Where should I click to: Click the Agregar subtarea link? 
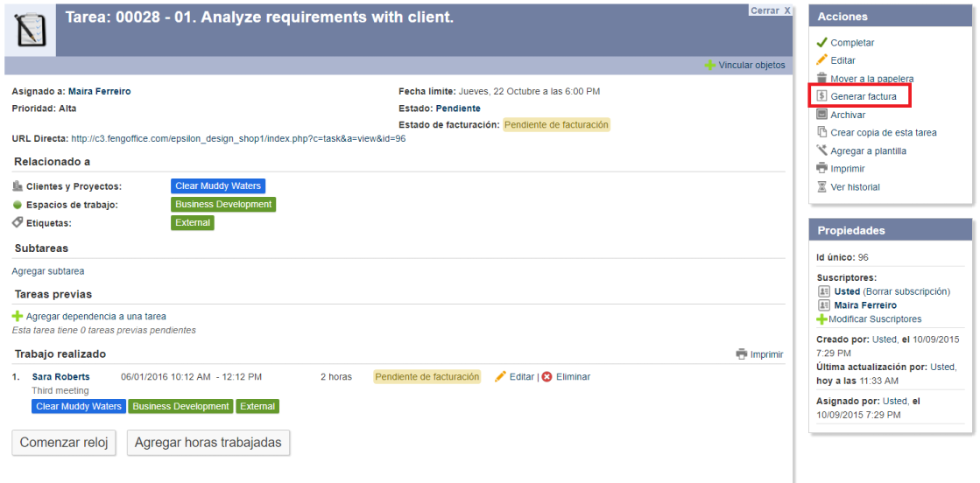coord(48,271)
